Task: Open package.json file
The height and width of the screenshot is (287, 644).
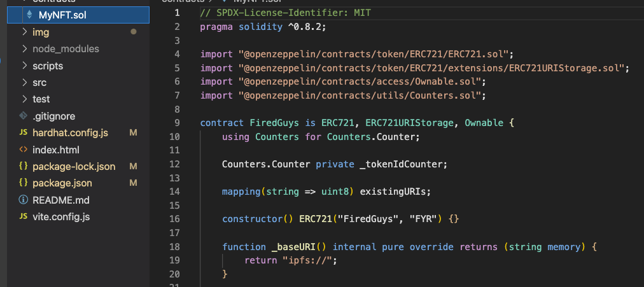Action: 62,183
